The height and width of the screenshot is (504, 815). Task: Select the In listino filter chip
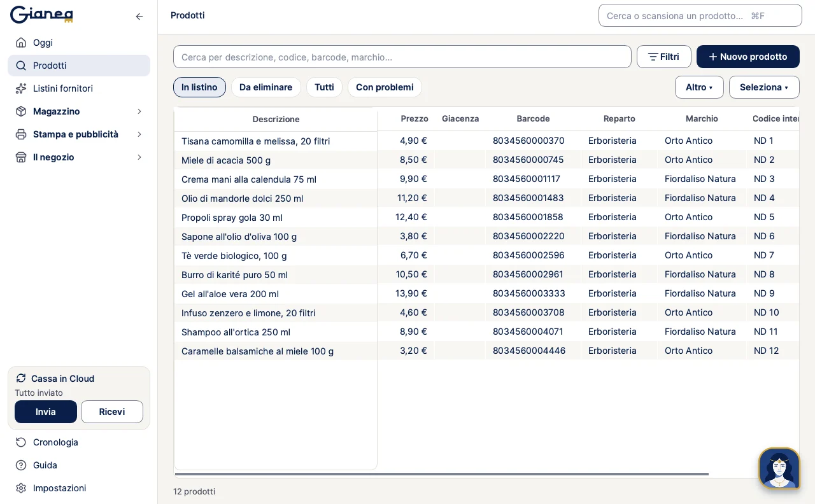click(x=199, y=87)
